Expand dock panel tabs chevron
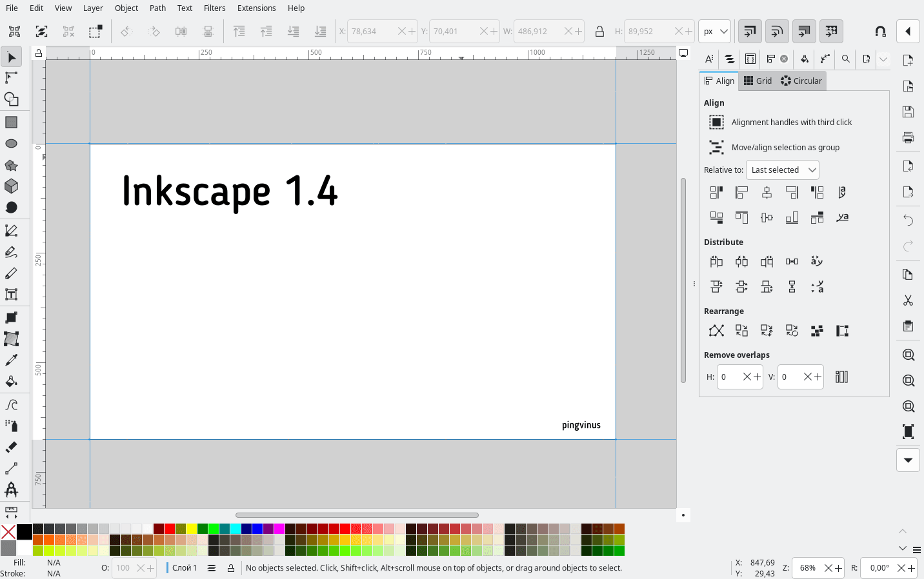Image resolution: width=924 pixels, height=579 pixels. pyautogui.click(x=883, y=59)
